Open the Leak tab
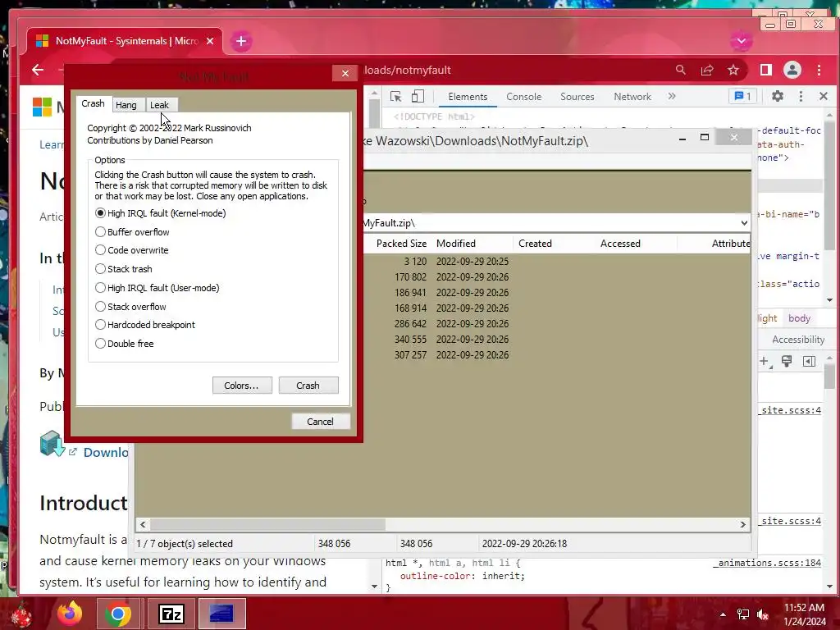 coord(160,105)
